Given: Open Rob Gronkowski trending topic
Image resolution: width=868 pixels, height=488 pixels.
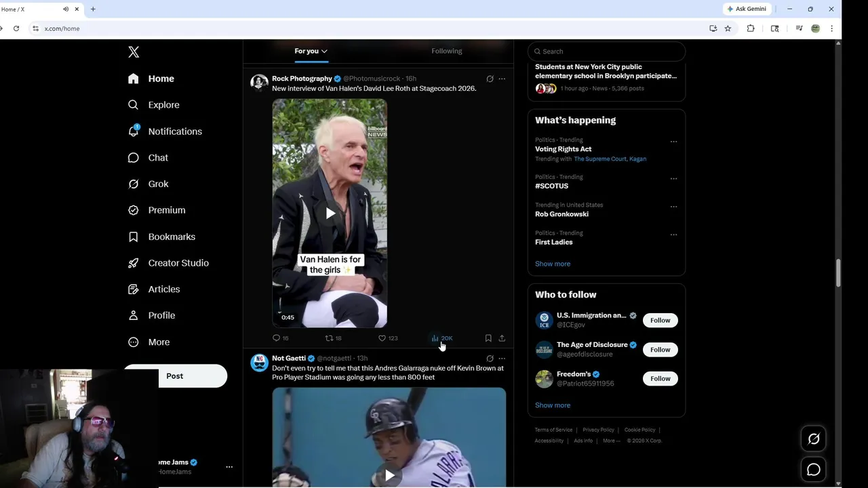Looking at the screenshot, I should [561, 214].
